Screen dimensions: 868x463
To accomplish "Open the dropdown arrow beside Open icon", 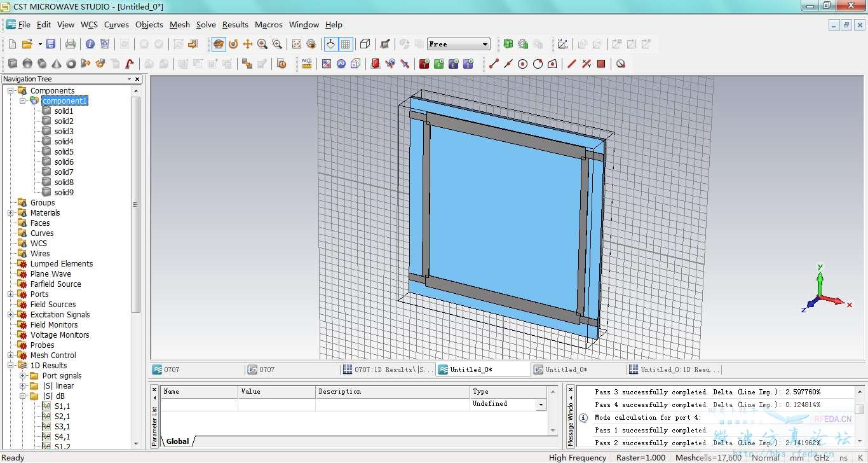I will (39, 44).
